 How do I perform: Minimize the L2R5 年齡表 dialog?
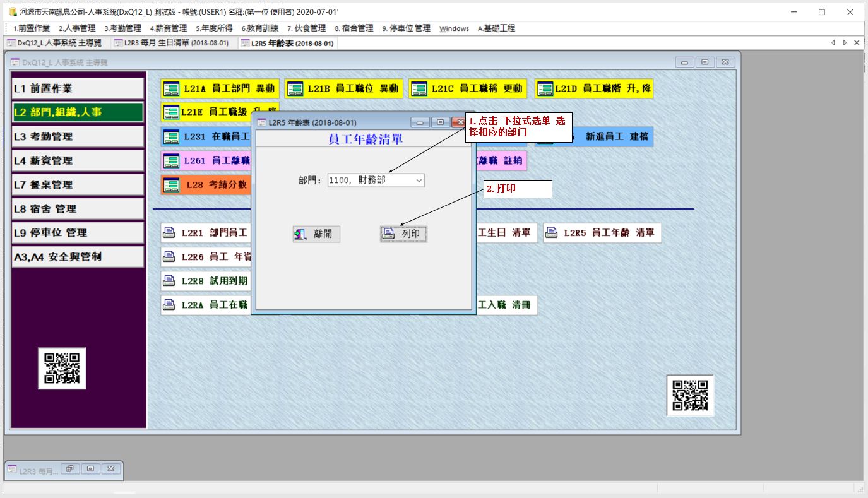420,122
